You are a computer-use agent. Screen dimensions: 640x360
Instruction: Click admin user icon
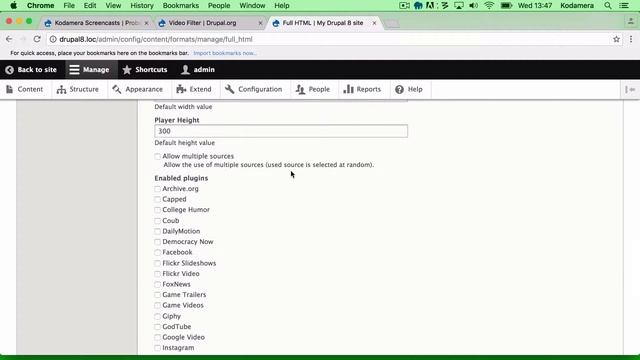[185, 70]
